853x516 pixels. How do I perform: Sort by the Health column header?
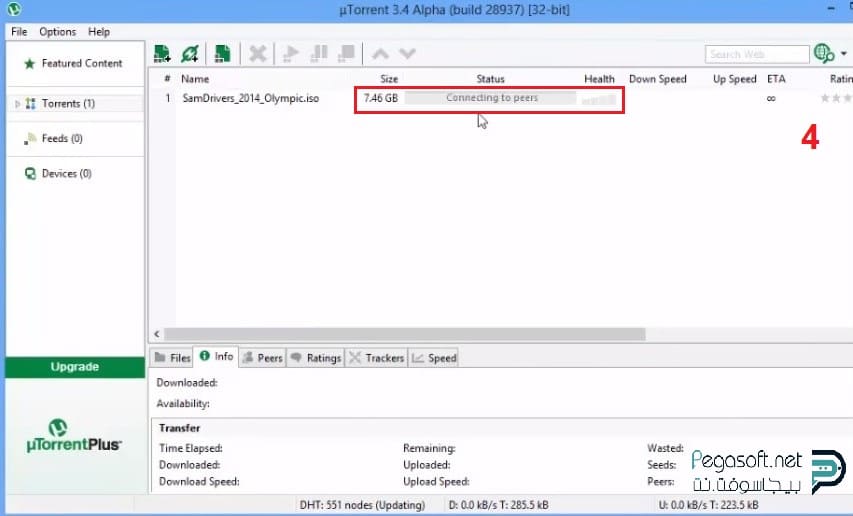pos(599,79)
